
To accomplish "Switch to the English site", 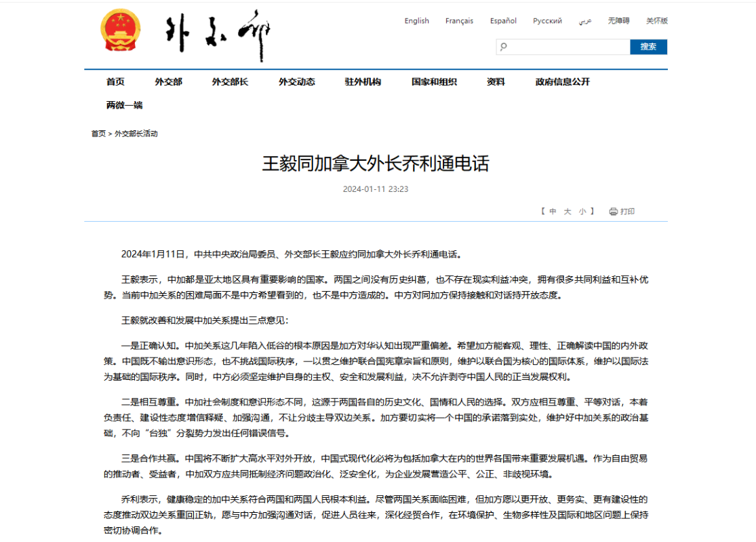I will tap(416, 21).
